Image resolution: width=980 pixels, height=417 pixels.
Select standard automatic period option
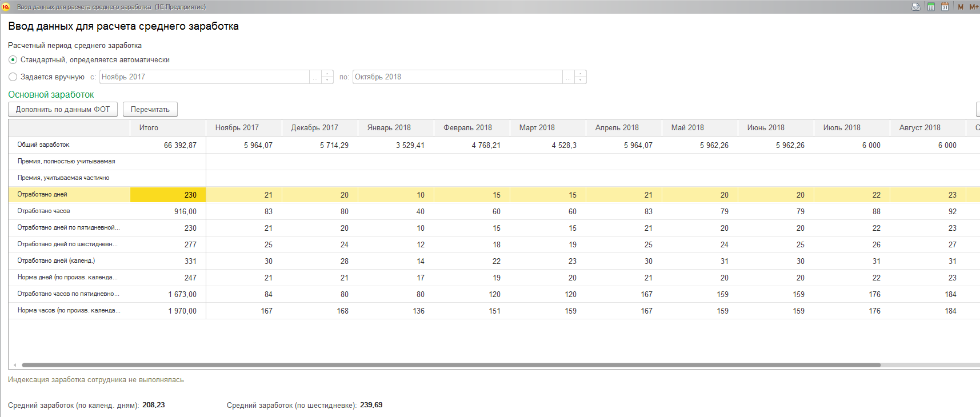pos(13,60)
